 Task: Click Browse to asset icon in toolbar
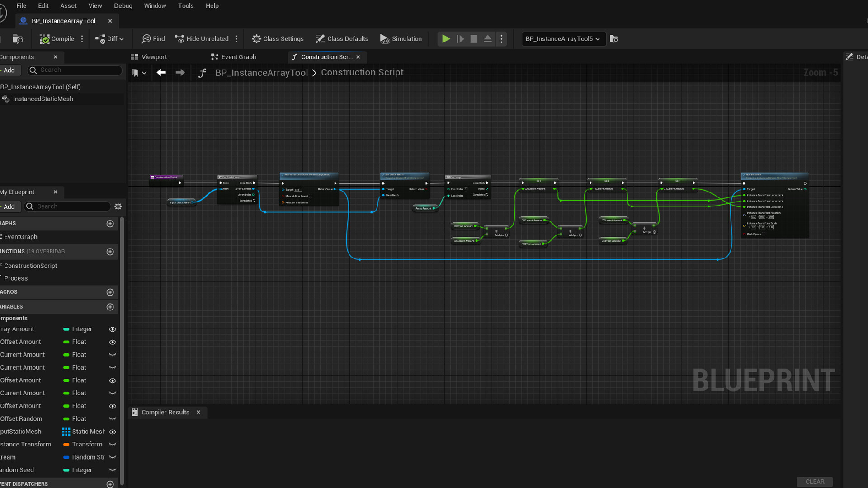click(x=614, y=39)
